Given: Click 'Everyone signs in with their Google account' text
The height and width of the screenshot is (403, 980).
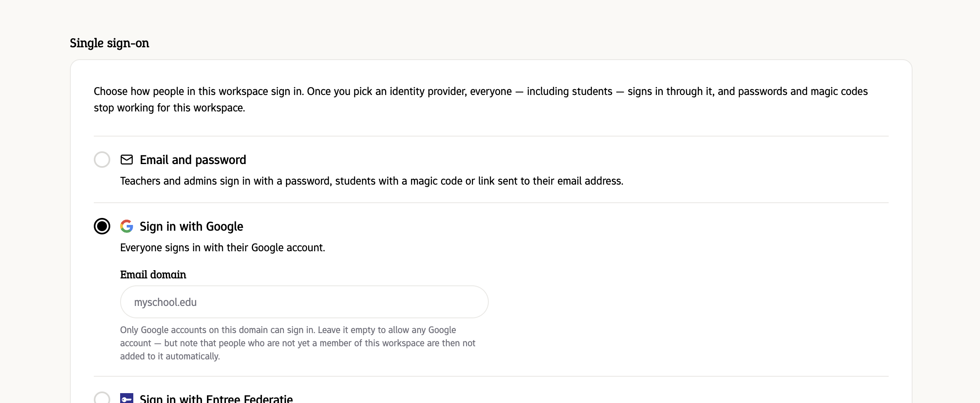Looking at the screenshot, I should click(x=223, y=248).
